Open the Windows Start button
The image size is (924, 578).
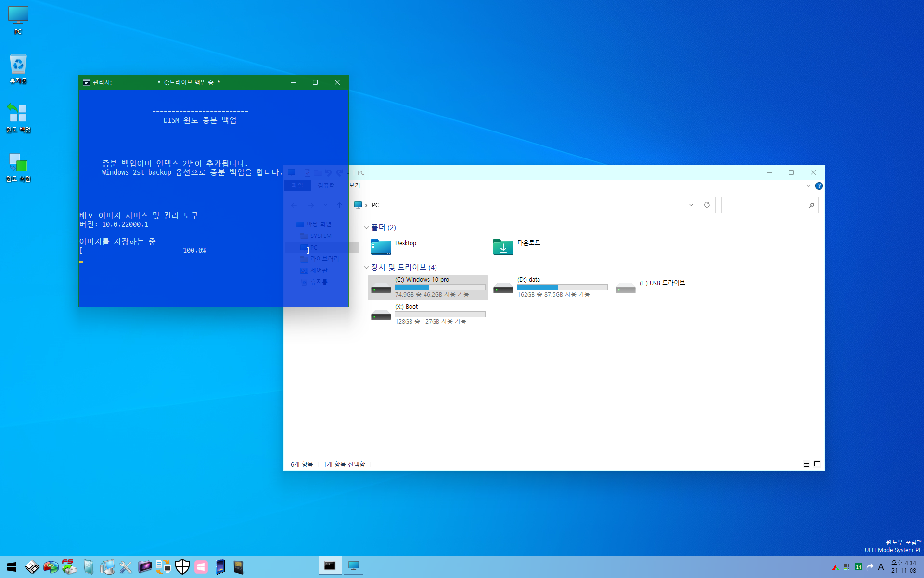tap(12, 567)
